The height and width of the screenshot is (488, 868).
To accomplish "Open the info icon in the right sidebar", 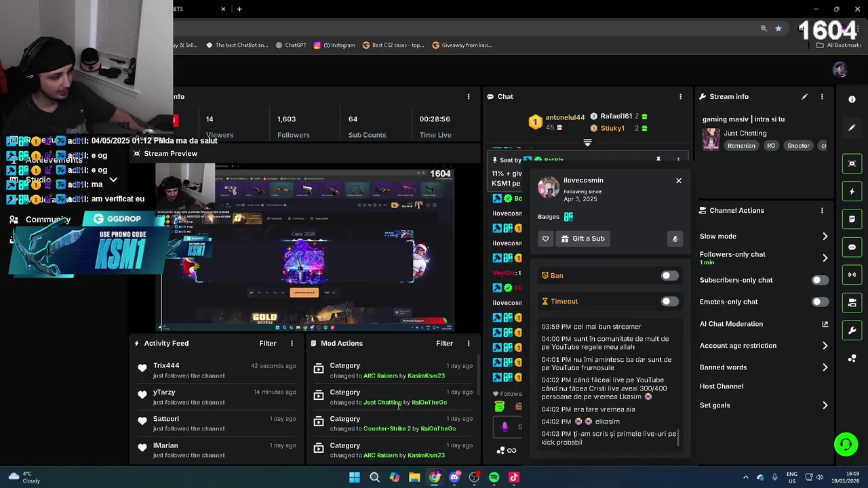I will [852, 99].
